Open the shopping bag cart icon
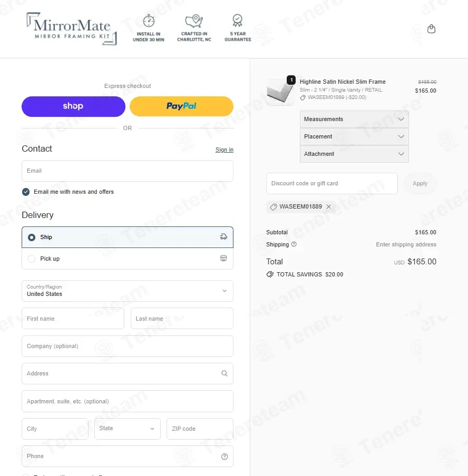 click(431, 29)
